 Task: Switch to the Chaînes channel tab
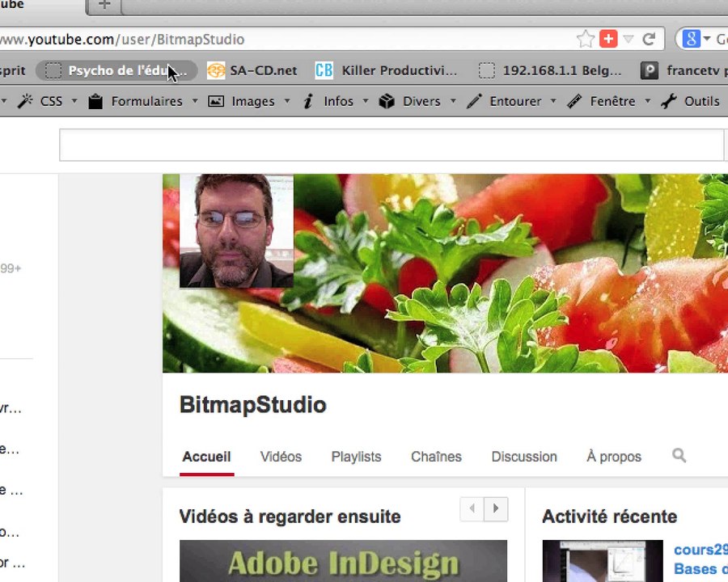click(x=437, y=457)
